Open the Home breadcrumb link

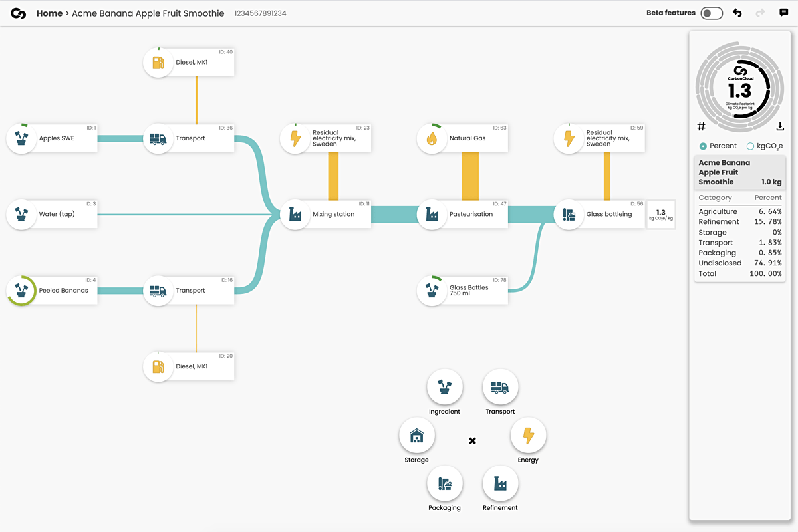pos(49,13)
